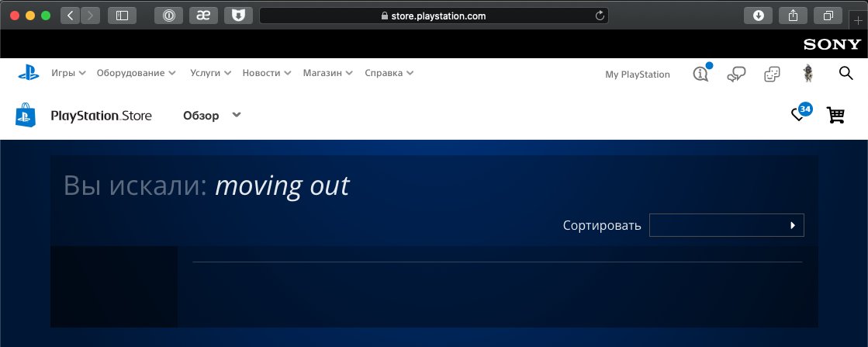Show all tabs overview

click(828, 16)
